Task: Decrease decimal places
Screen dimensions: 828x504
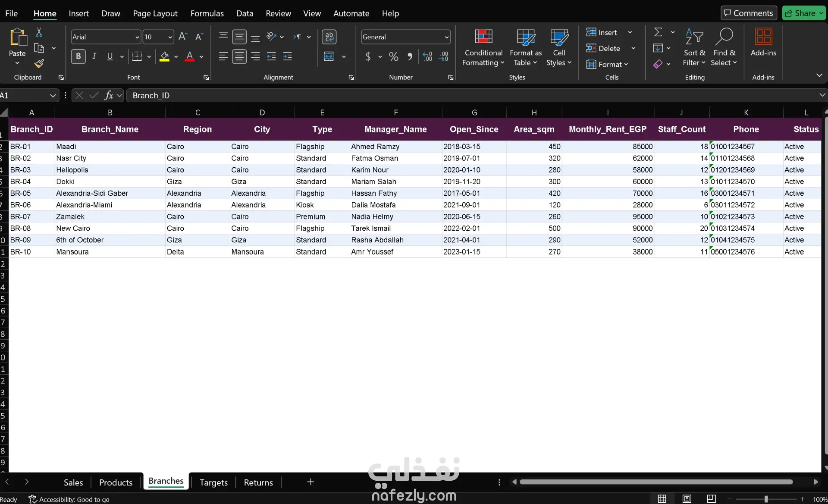Action: (444, 56)
